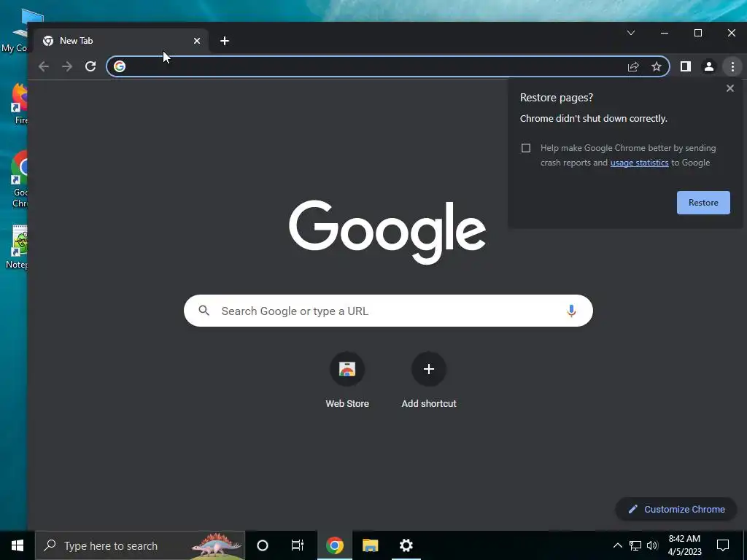Open the share this page icon
This screenshot has height=560, width=747.
click(x=633, y=66)
